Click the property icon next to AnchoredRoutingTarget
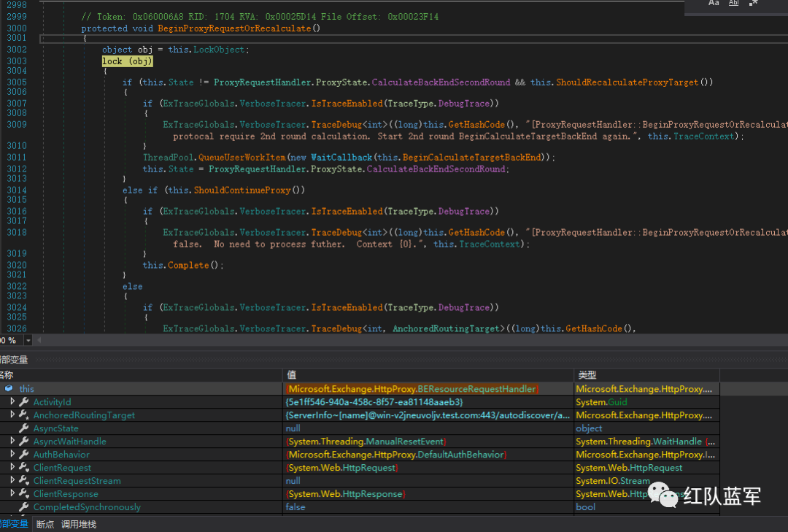Screen dimensions: 788x532 click(23, 415)
